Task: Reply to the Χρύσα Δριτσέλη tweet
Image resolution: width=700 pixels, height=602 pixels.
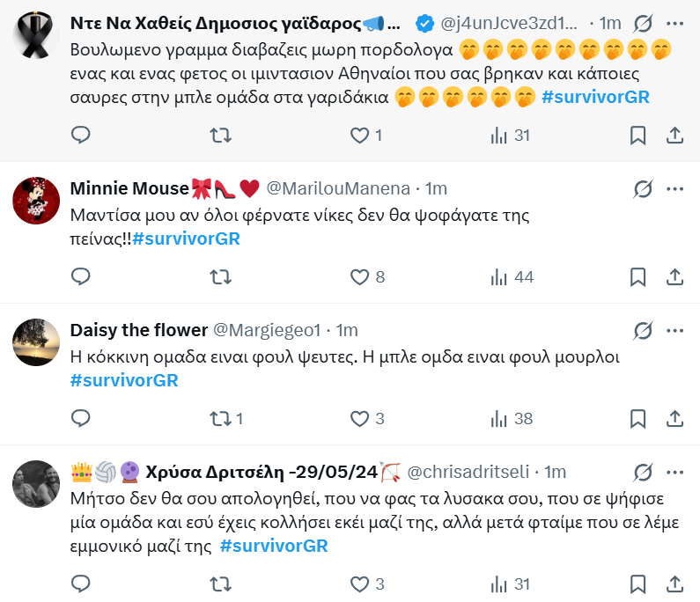Action: coord(80,583)
